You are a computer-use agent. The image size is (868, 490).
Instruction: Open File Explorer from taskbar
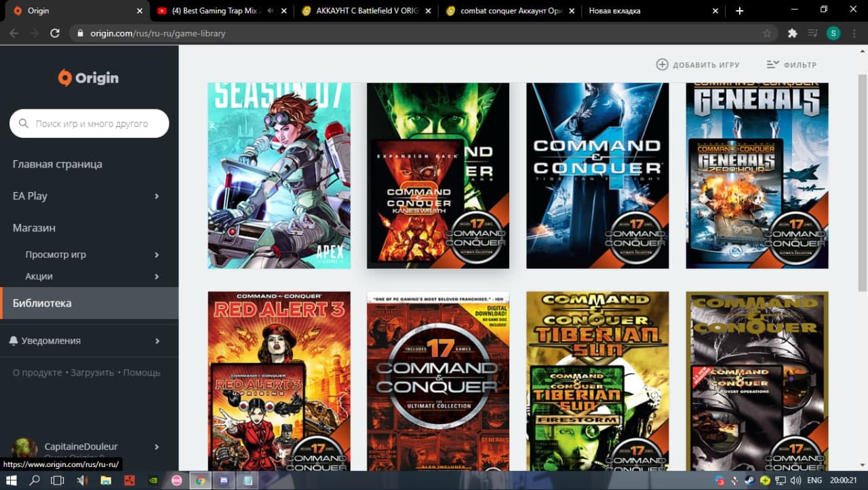tap(106, 480)
